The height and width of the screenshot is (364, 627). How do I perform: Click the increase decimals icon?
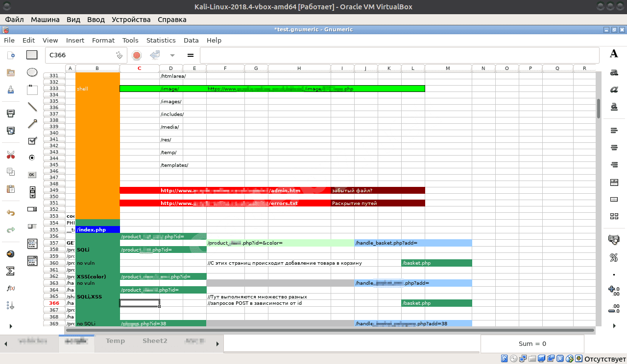pos(613,291)
